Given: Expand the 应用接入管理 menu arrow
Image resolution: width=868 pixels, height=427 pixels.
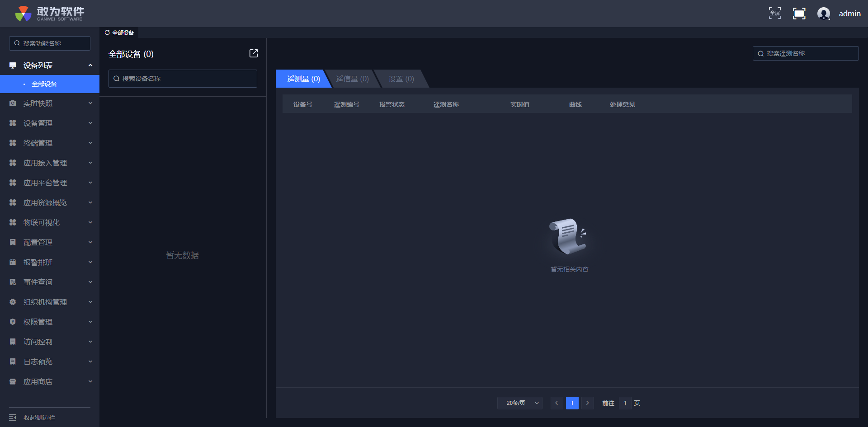Looking at the screenshot, I should [x=90, y=163].
